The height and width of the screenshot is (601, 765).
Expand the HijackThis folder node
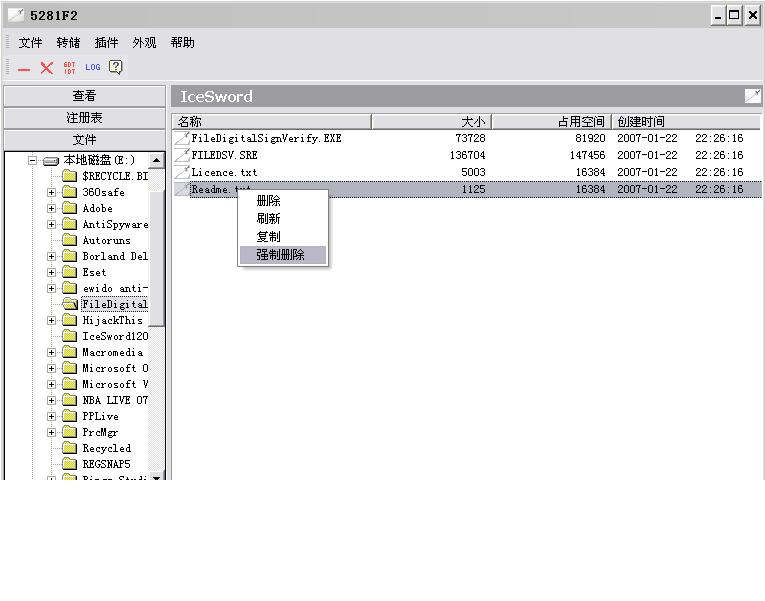(51, 321)
